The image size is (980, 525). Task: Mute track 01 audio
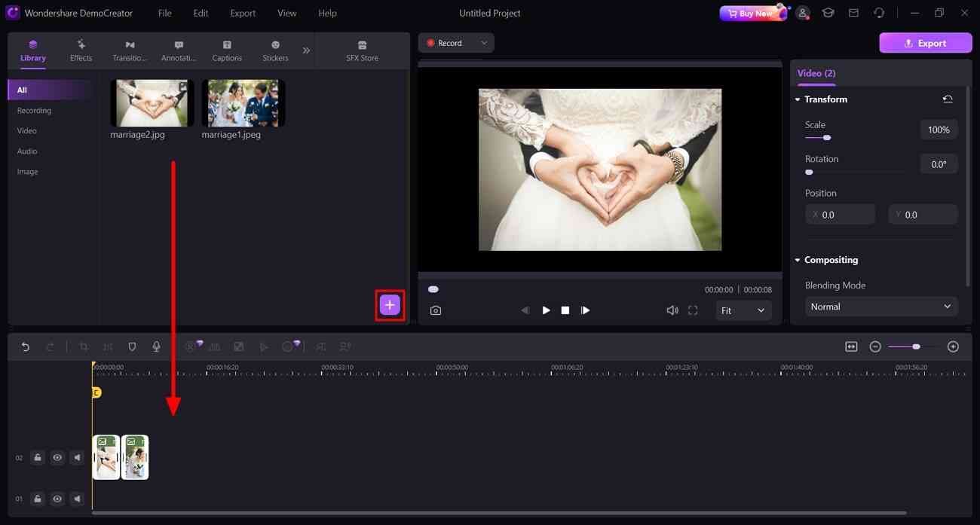click(78, 499)
